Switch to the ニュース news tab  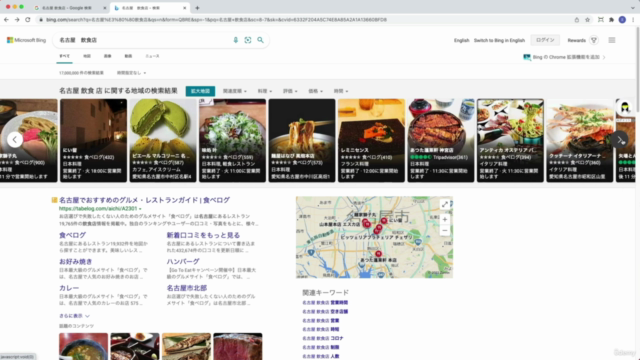point(152,56)
